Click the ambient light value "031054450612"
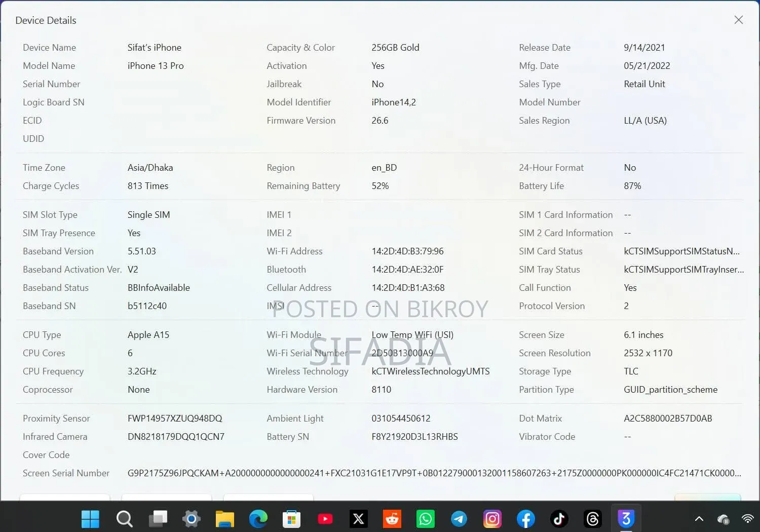760x532 pixels. [401, 419]
